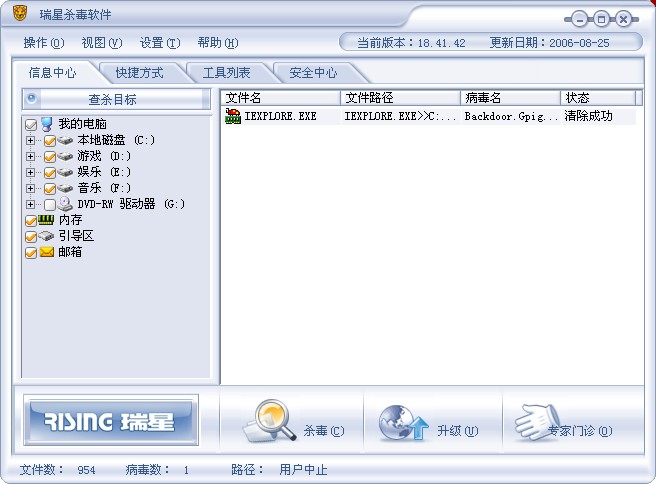Click the round bullet icon beside 查杀目标
This screenshot has width=656, height=484.
click(x=31, y=99)
